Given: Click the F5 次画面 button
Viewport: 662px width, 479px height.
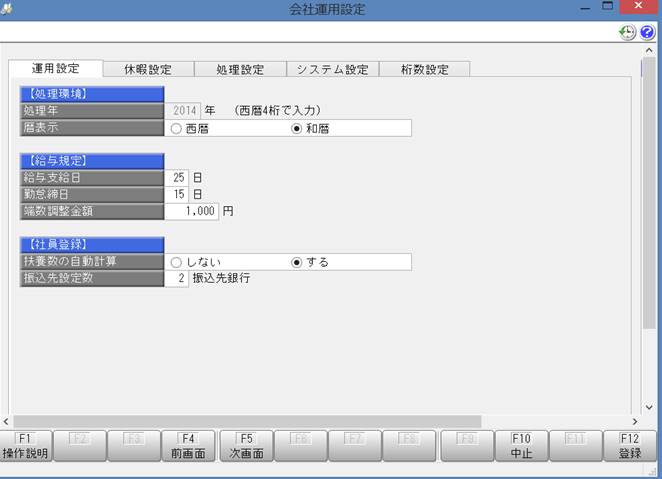Looking at the screenshot, I should [x=247, y=446].
